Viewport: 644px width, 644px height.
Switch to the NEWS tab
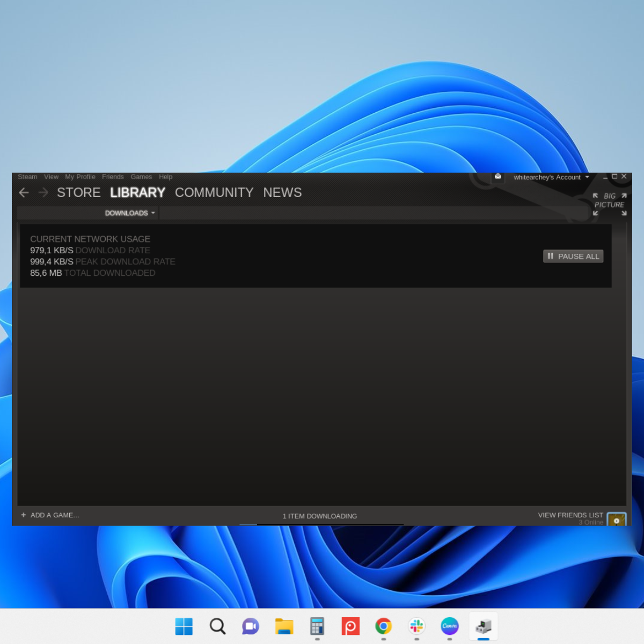[282, 192]
